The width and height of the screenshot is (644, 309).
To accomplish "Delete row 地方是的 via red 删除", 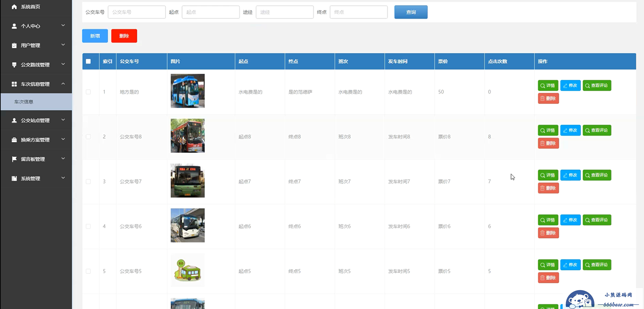I will 548,98.
